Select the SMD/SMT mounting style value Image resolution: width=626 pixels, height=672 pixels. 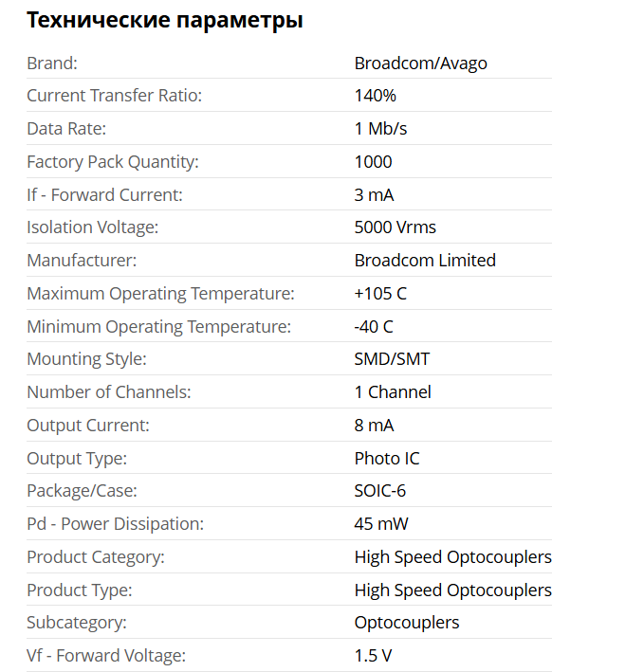pyautogui.click(x=392, y=359)
